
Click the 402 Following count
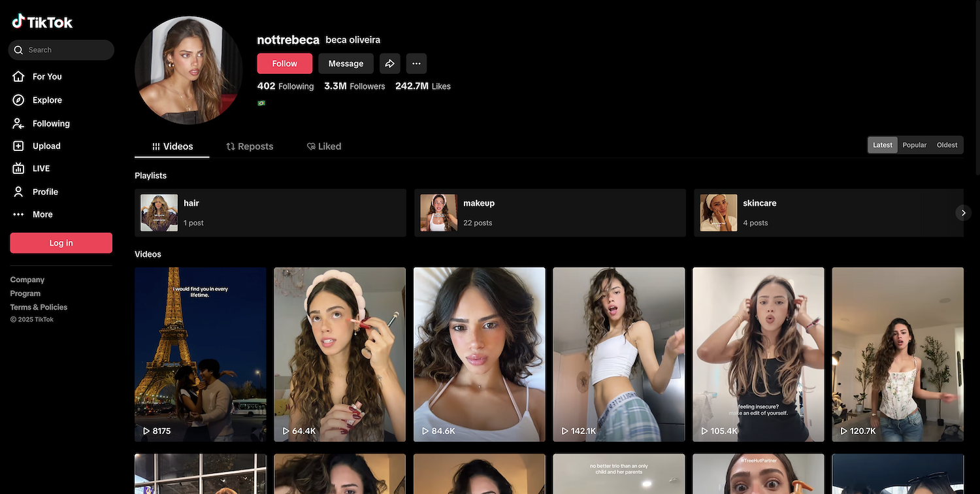pos(286,86)
